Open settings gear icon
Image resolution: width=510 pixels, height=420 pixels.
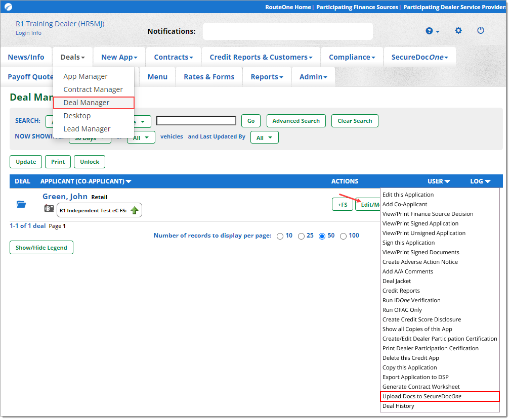pyautogui.click(x=459, y=30)
